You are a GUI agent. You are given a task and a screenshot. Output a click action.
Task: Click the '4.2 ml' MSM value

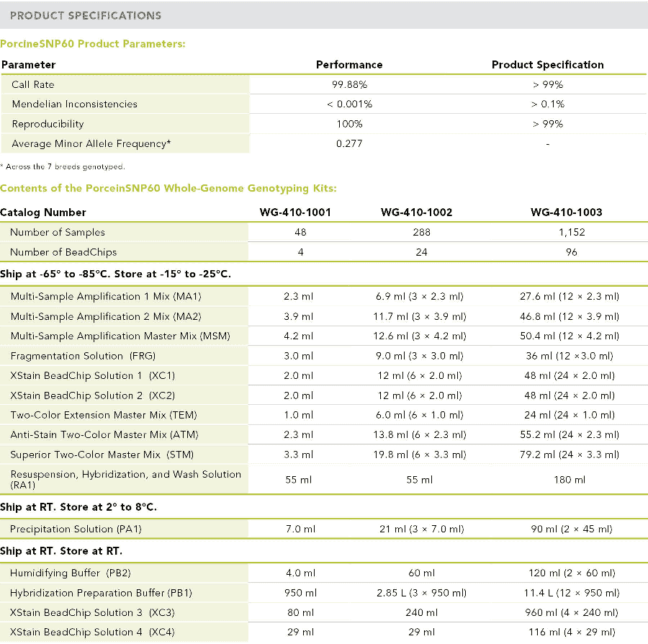[x=298, y=336]
